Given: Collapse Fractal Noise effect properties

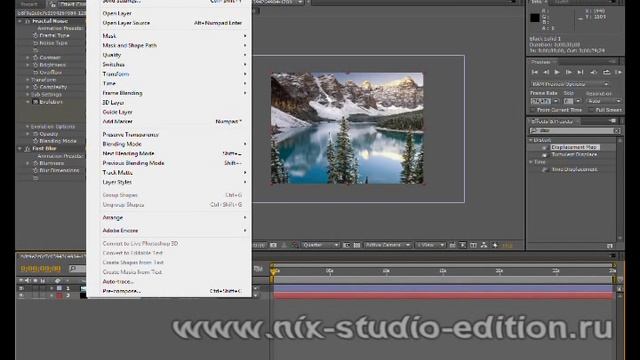Looking at the screenshot, I should (x=20, y=21).
